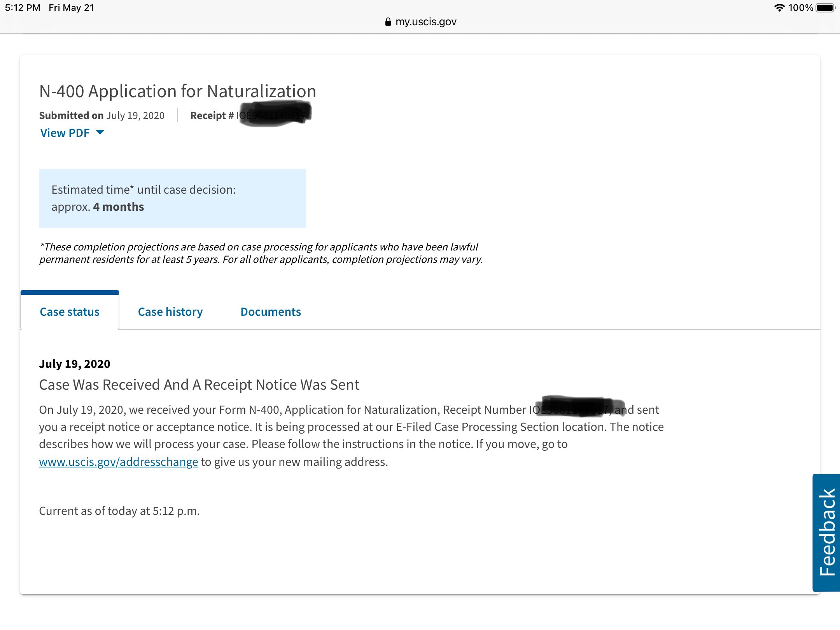Tap the Wi-Fi status icon
This screenshot has height=630, width=840.
[x=779, y=8]
